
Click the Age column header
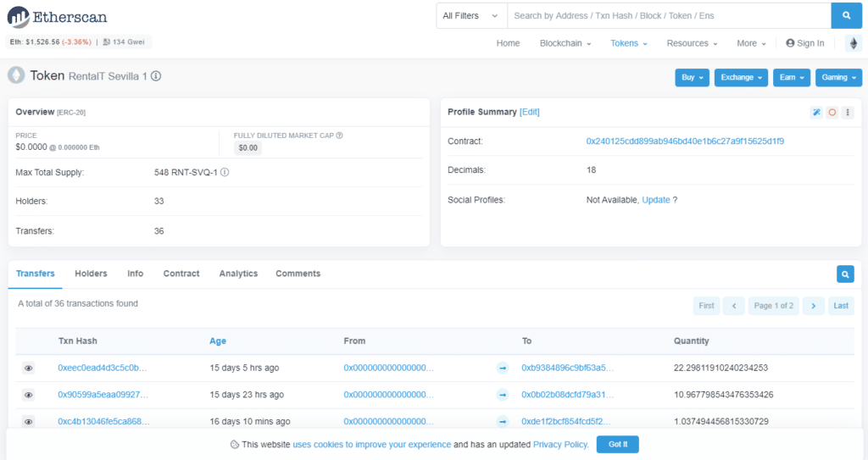pos(218,341)
